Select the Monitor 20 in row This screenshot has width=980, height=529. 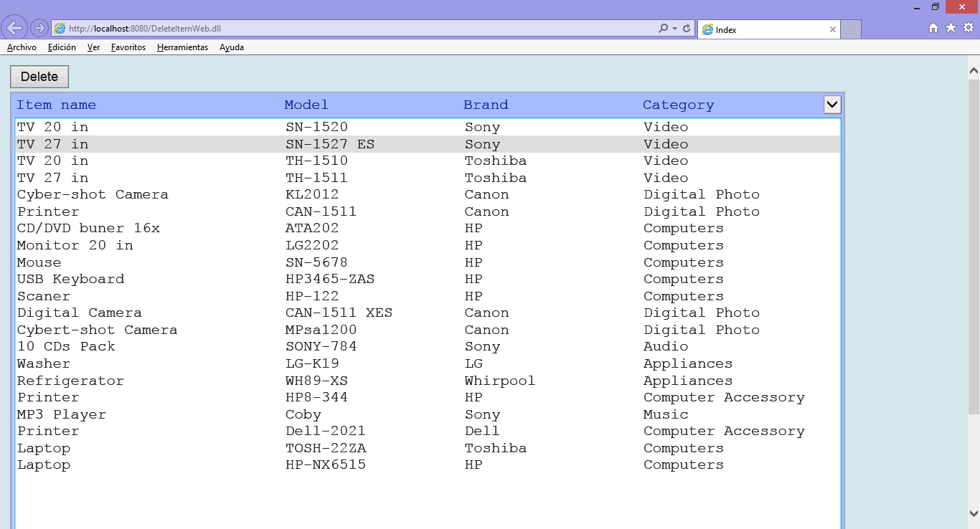(428, 245)
